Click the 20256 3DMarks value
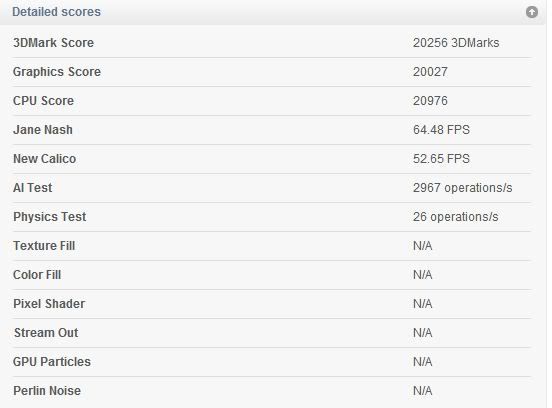Image resolution: width=552 pixels, height=408 pixels. point(456,43)
